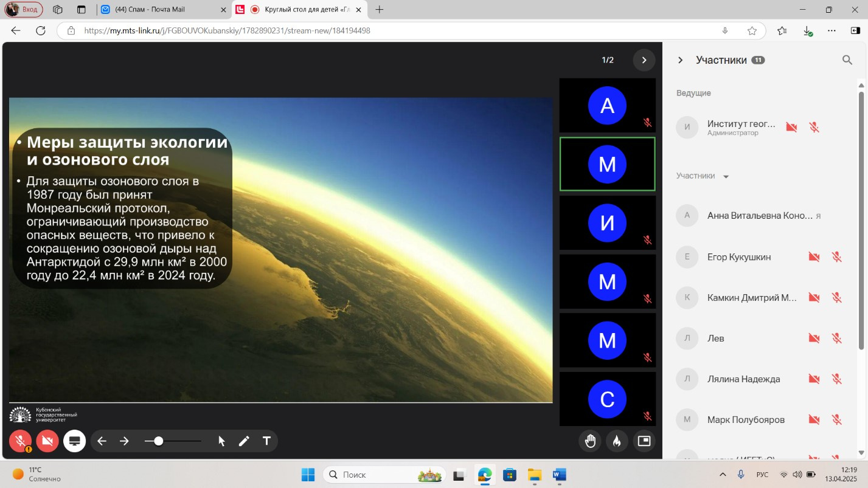Image resolution: width=868 pixels, height=488 pixels.
Task: Click the fire reaction icon
Action: (617, 441)
